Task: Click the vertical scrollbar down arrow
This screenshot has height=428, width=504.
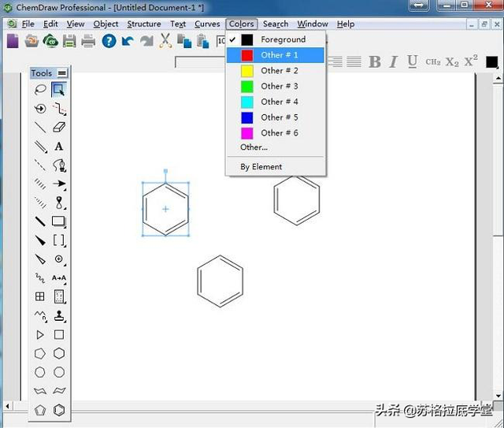Action: 498,396
